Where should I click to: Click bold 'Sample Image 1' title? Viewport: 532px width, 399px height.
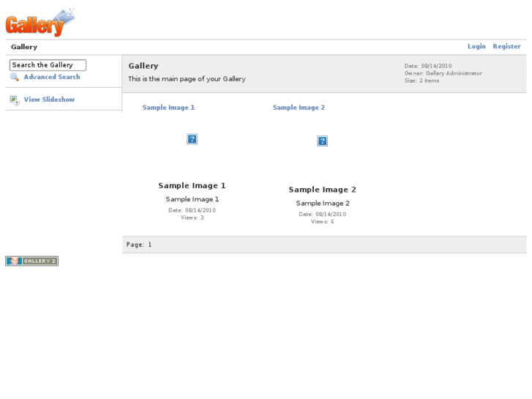pyautogui.click(x=192, y=186)
